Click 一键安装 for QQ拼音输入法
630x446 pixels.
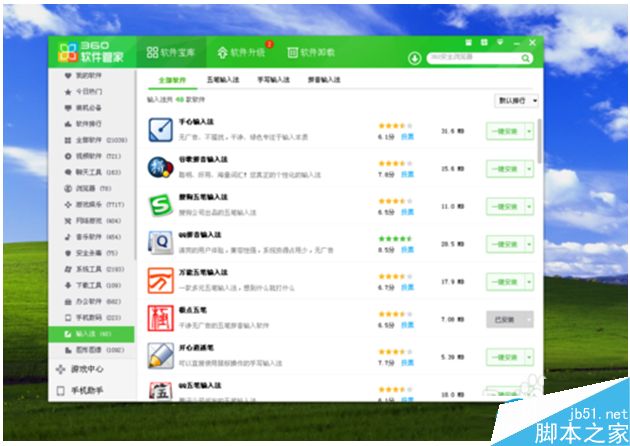pos(505,244)
